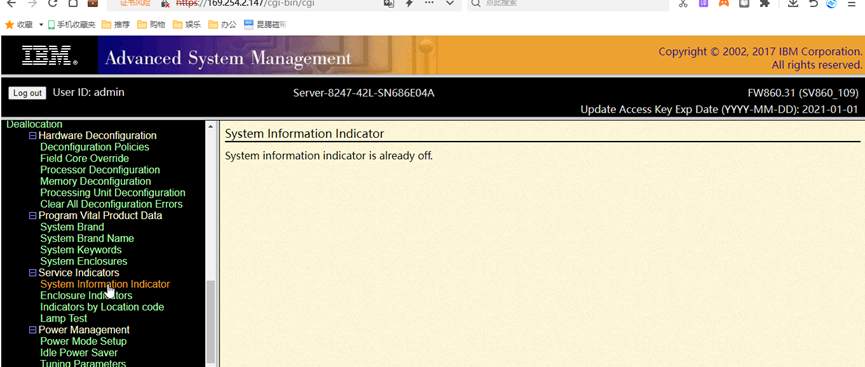Click the purple extension icon
Image resolution: width=865 pixels, height=367 pixels.
[x=703, y=3]
